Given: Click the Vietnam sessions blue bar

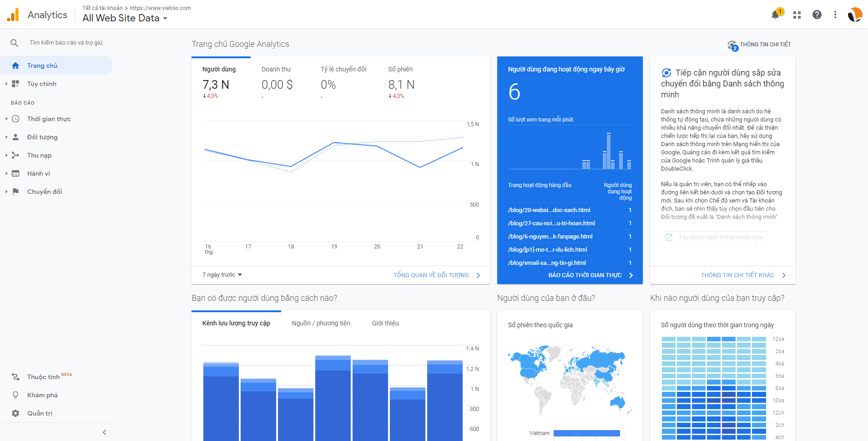Looking at the screenshot, I should click(587, 433).
